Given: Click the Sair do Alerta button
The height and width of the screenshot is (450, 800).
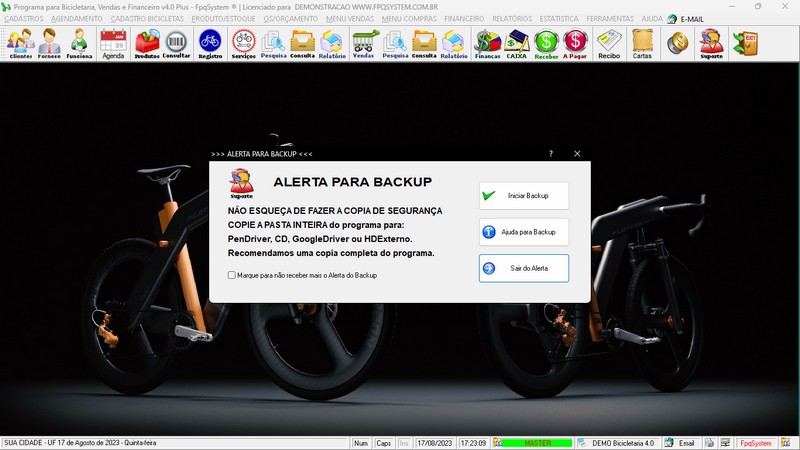Looking at the screenshot, I should coord(524,268).
